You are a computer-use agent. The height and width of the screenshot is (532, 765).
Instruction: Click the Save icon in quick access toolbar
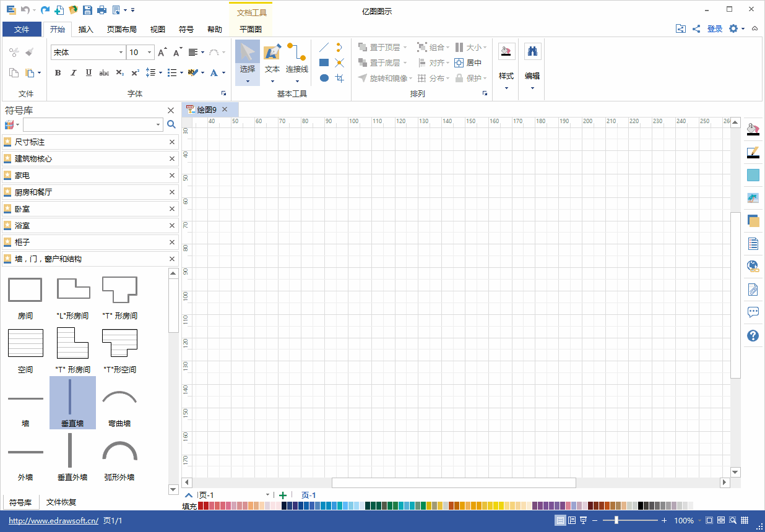[x=87, y=10]
